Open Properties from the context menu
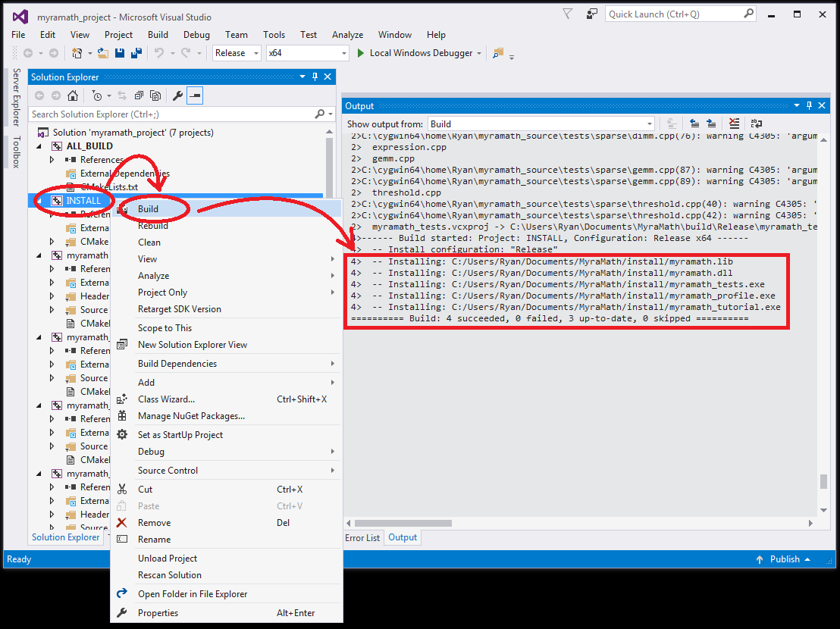The image size is (840, 629). tap(227, 613)
